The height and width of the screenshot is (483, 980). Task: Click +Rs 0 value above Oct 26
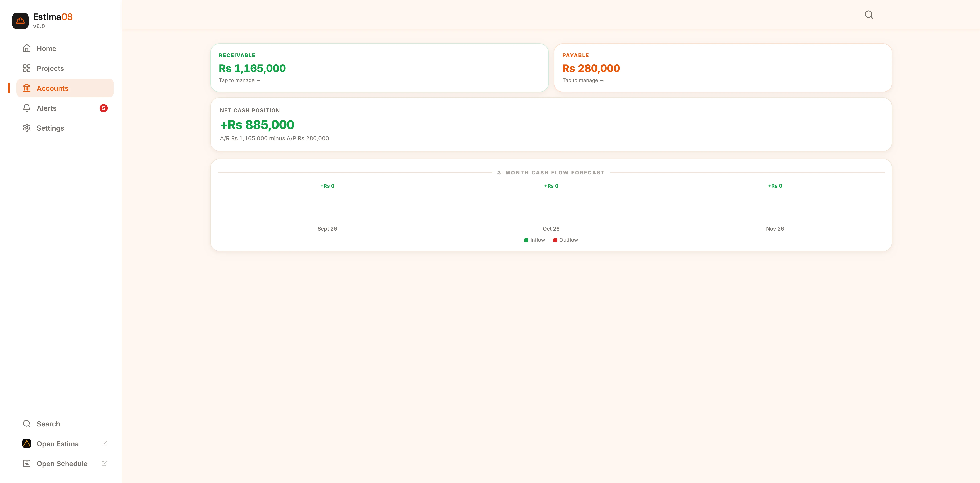(x=551, y=186)
